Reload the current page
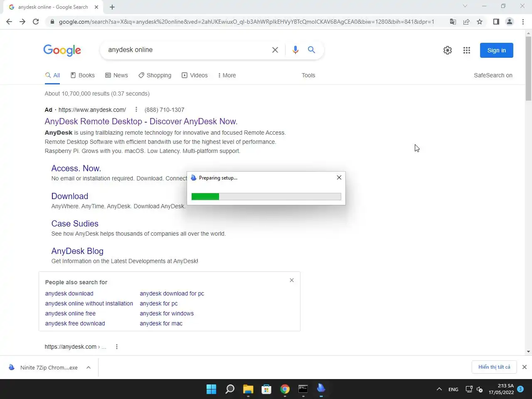532x399 pixels. [36, 22]
